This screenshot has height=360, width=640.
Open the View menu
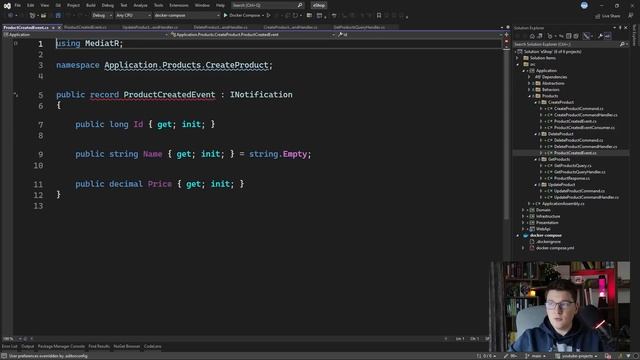[x=44, y=5]
